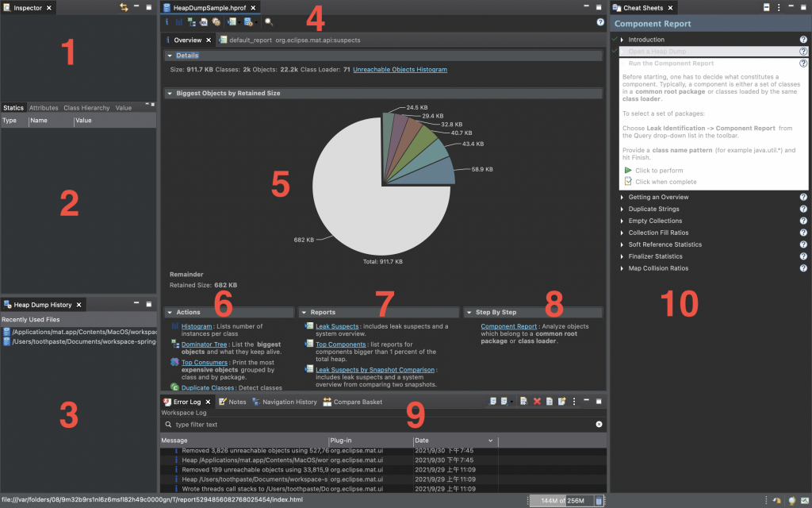
Task: Open the Leak Suspects report link
Action: (x=337, y=326)
